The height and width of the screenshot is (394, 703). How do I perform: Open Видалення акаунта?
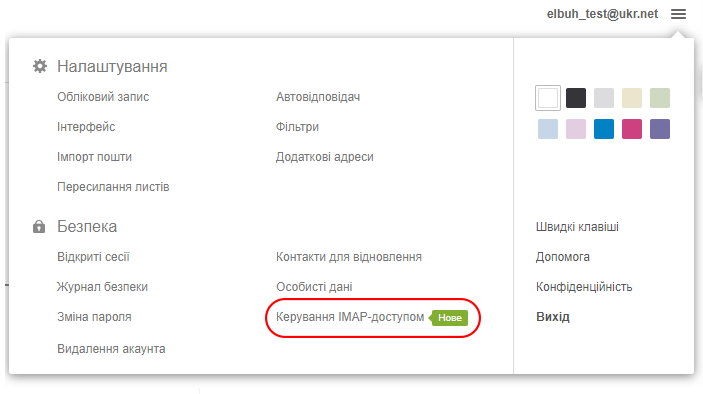point(111,349)
